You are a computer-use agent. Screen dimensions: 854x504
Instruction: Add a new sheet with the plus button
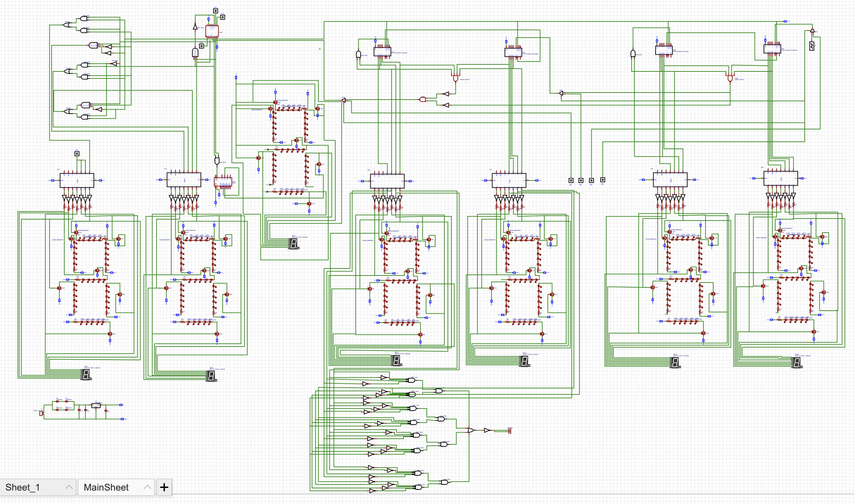[164, 487]
